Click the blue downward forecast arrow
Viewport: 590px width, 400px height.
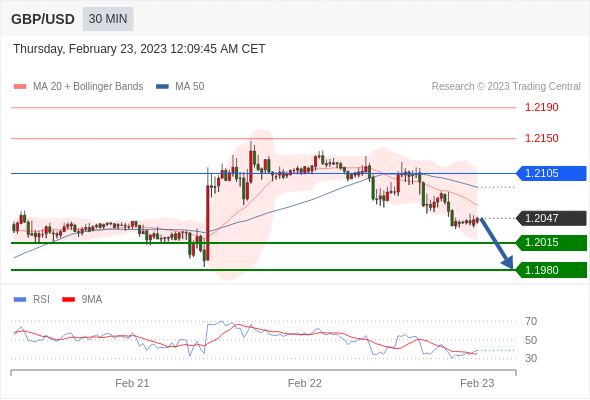[496, 243]
